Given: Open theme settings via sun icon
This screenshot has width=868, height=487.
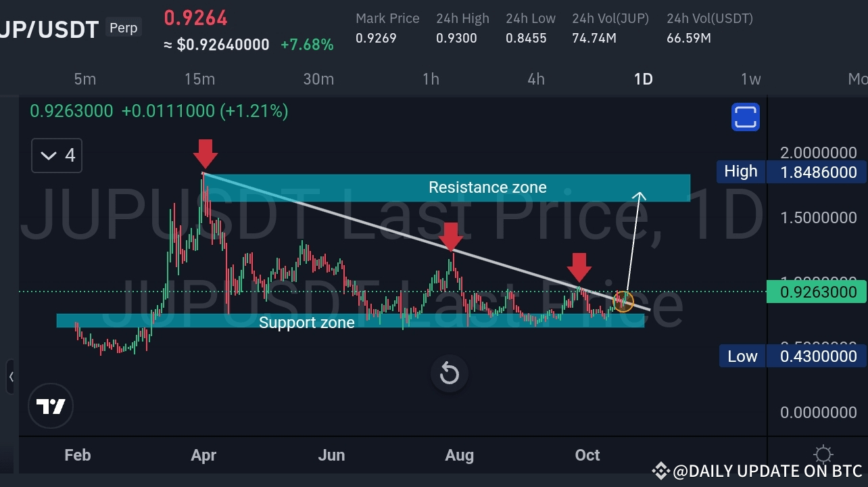Looking at the screenshot, I should [x=823, y=455].
